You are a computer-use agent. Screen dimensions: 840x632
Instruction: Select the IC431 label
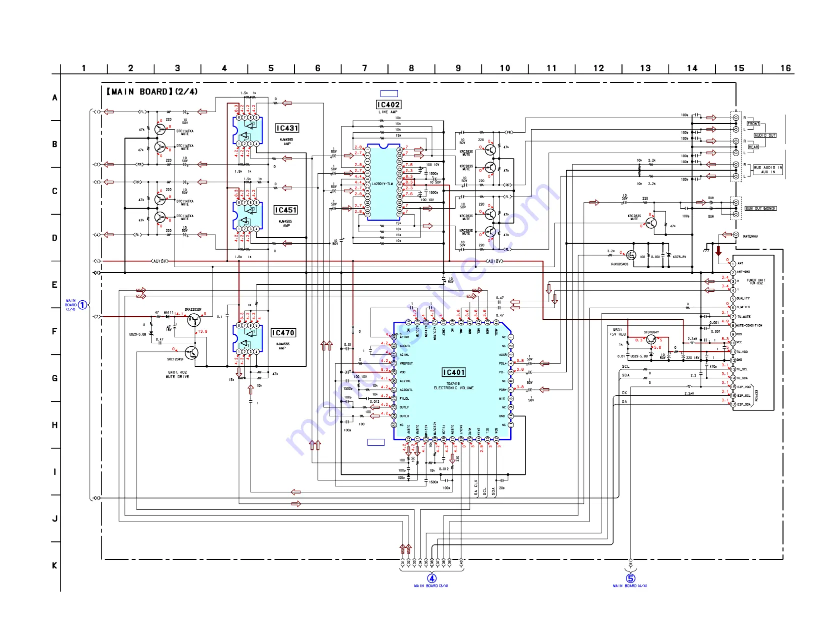click(x=287, y=128)
